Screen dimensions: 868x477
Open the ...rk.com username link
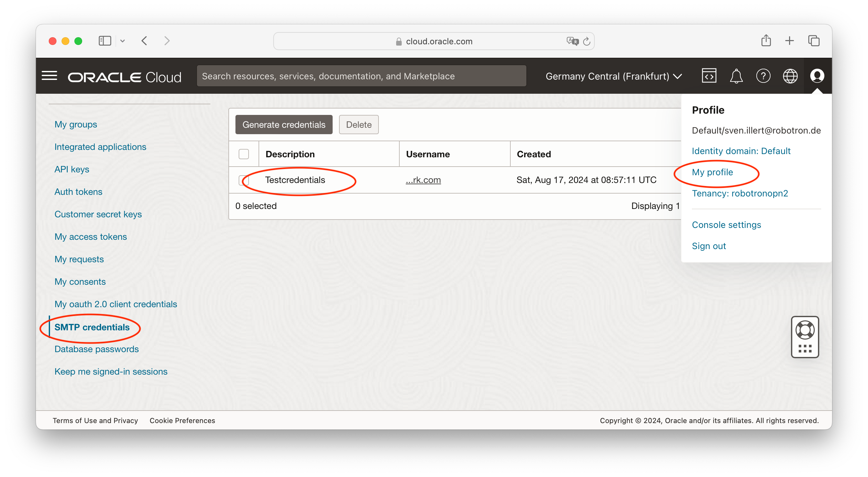423,180
